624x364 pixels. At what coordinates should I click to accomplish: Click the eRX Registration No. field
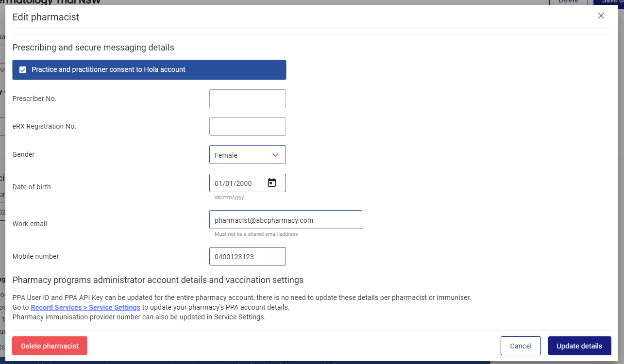tap(248, 127)
